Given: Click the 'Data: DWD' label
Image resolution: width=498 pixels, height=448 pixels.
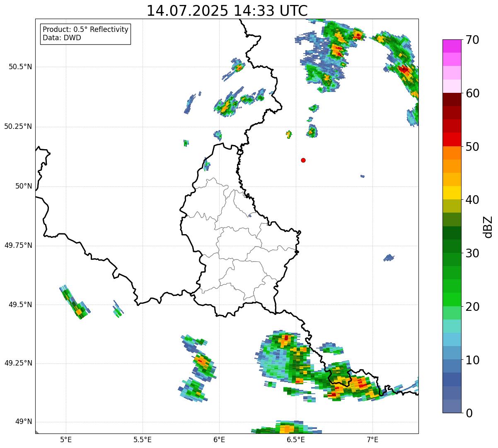Looking at the screenshot, I should tap(62, 38).
